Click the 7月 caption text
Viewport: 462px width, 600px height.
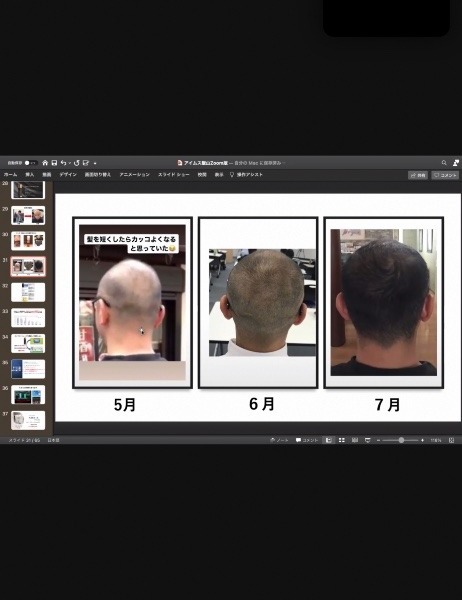[x=388, y=405]
